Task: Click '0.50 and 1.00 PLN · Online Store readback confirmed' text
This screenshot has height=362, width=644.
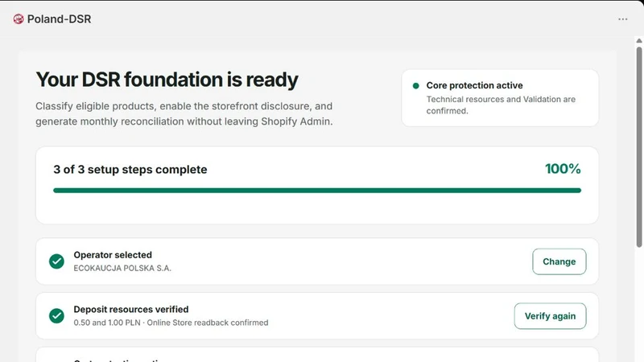Action: [171, 323]
